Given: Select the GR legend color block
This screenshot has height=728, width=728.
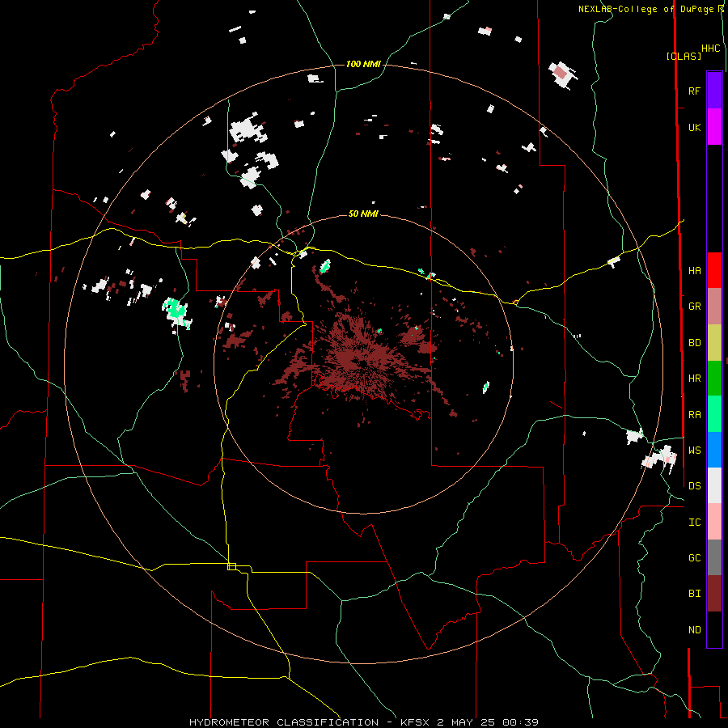Looking at the screenshot, I should (714, 307).
